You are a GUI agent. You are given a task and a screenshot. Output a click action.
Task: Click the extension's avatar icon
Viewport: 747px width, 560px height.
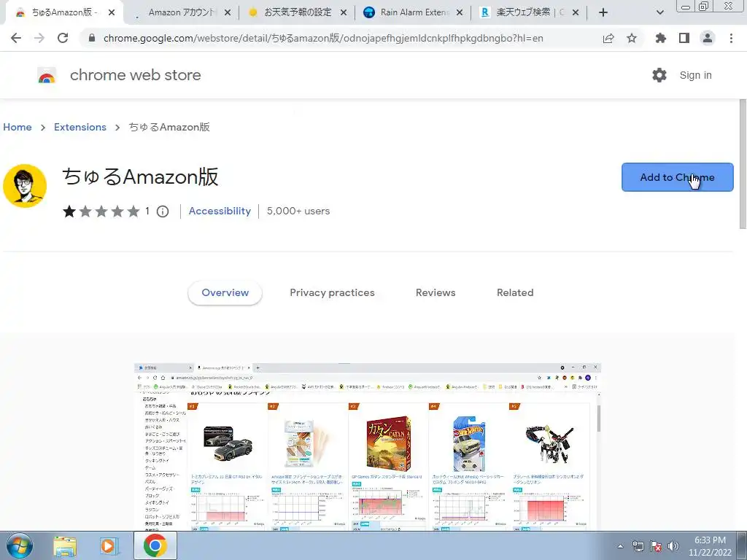25,186
